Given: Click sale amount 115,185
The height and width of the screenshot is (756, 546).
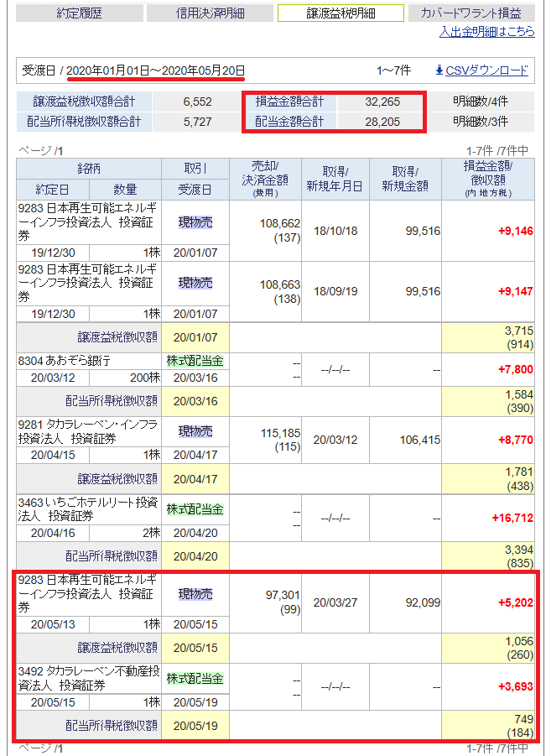Looking at the screenshot, I should pos(280,433).
